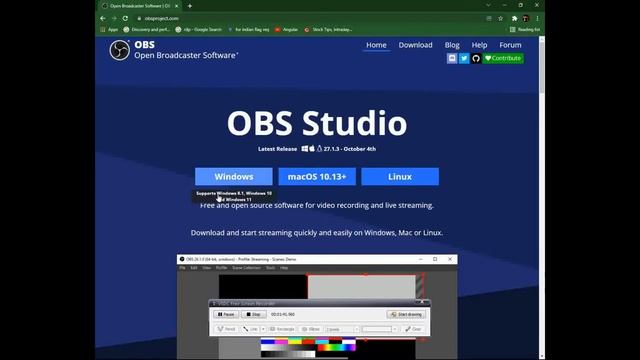Open the Angular bookmark
The height and width of the screenshot is (360, 640).
point(287,29)
